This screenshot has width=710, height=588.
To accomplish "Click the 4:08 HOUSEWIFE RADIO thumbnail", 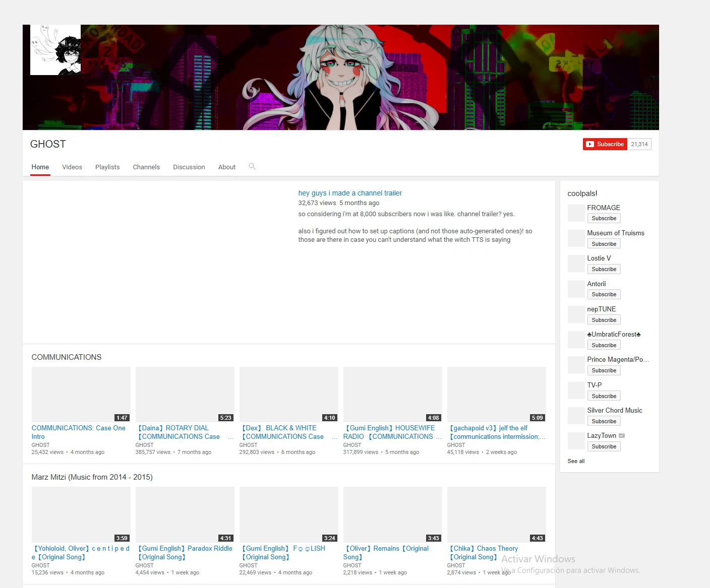I will pos(393,395).
